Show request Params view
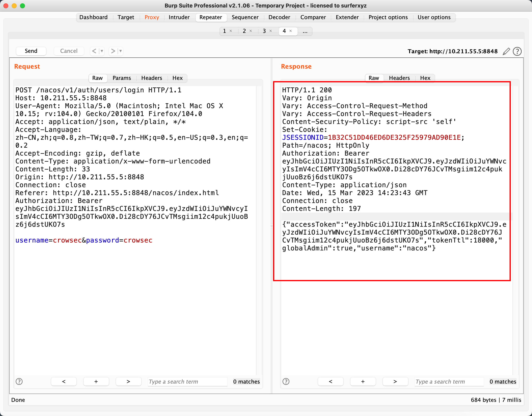This screenshot has height=416, width=532. (122, 78)
